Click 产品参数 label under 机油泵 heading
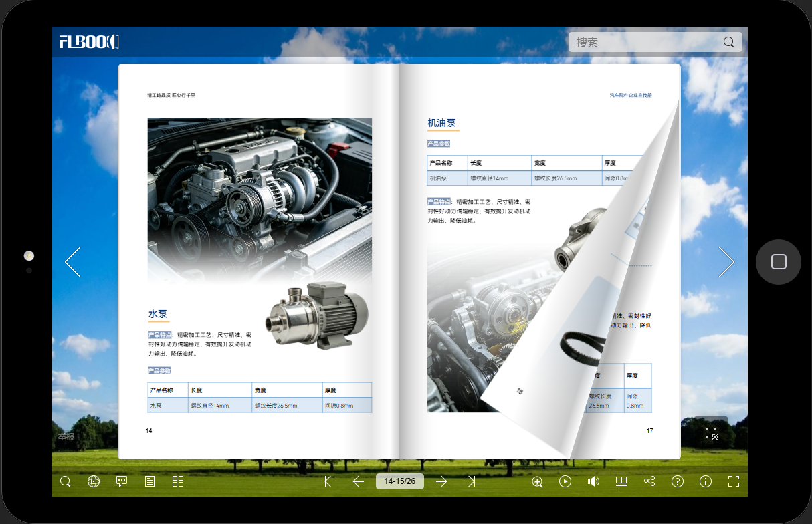Viewport: 812px width, 524px height. pos(439,144)
